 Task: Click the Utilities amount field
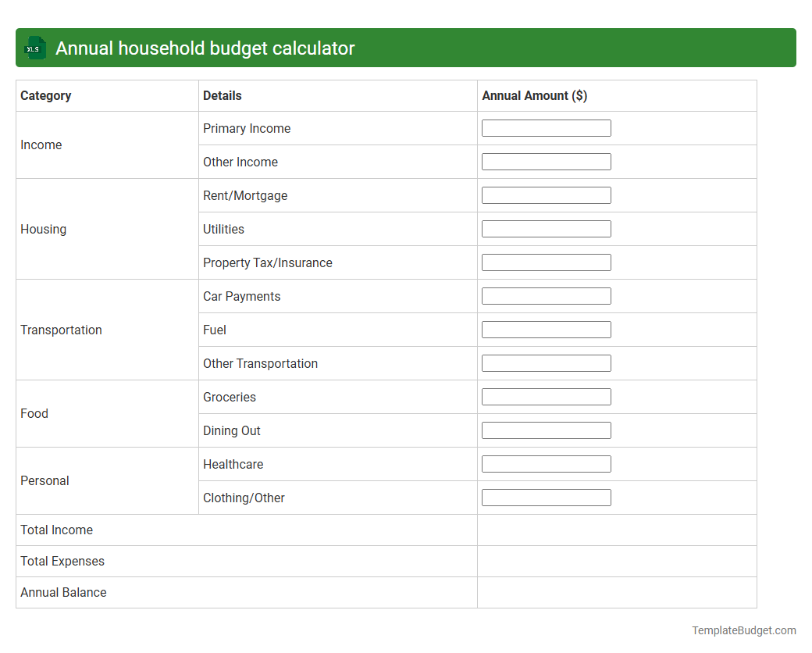pos(546,228)
